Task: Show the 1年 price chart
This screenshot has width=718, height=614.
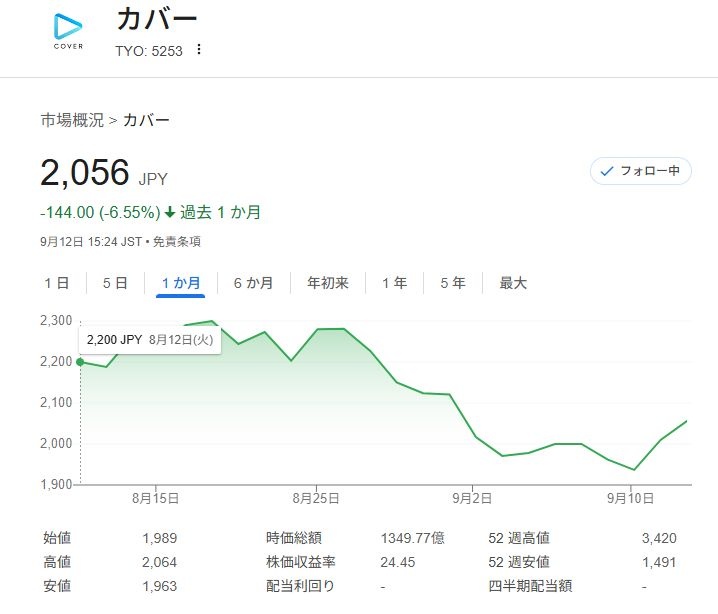Action: click(394, 283)
